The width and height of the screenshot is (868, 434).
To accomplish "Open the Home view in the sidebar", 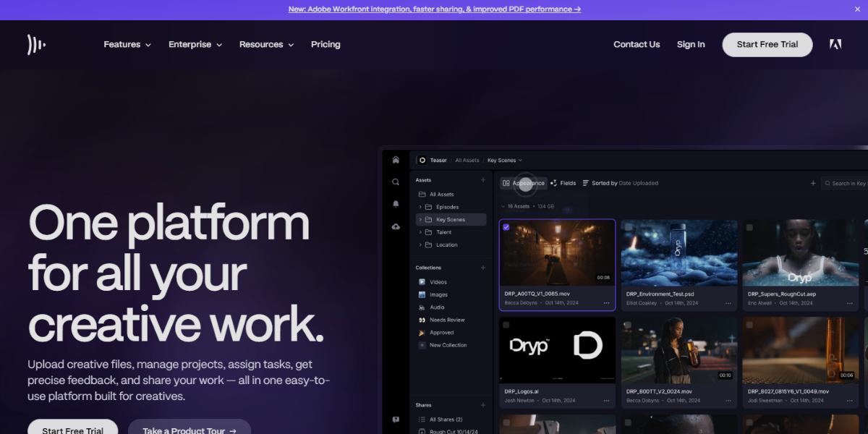I will pos(395,160).
